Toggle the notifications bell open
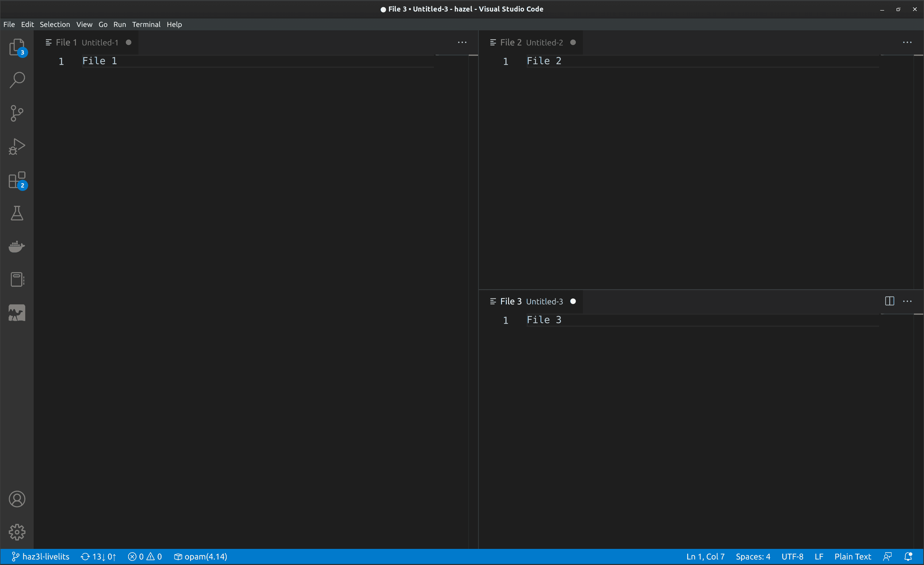The width and height of the screenshot is (924, 565). pos(908,556)
